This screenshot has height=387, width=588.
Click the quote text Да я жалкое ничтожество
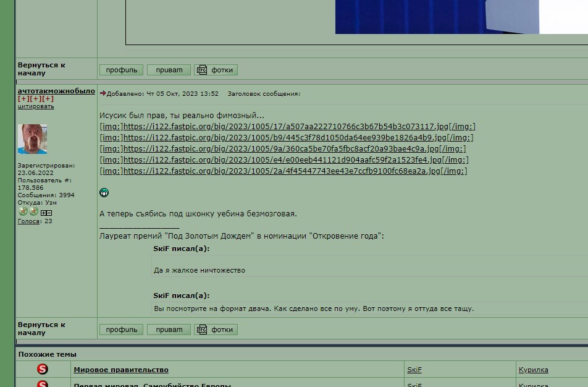click(x=199, y=270)
